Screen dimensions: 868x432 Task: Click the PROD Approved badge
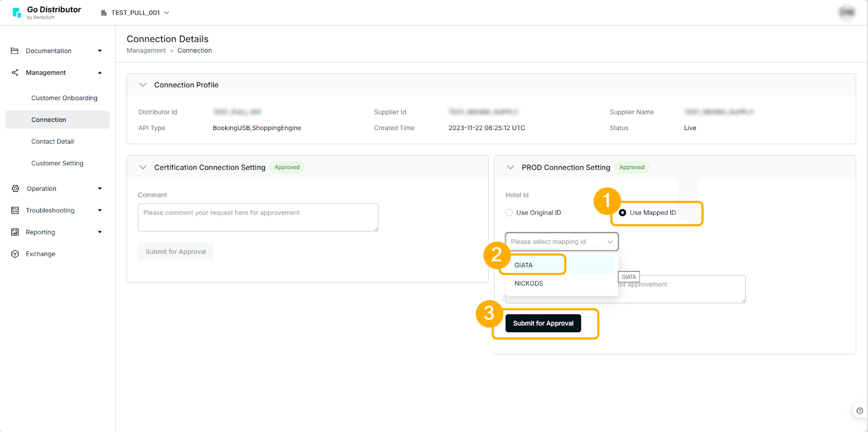point(632,167)
